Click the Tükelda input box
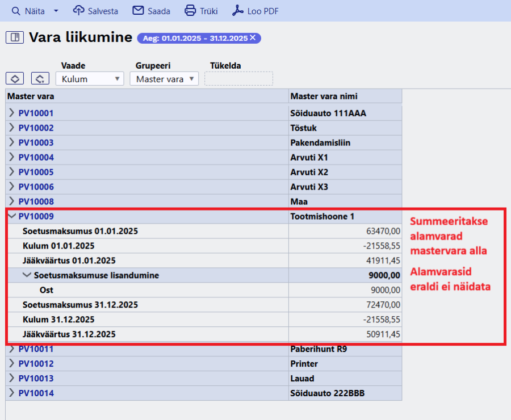The width and height of the screenshot is (511, 420). (238, 79)
